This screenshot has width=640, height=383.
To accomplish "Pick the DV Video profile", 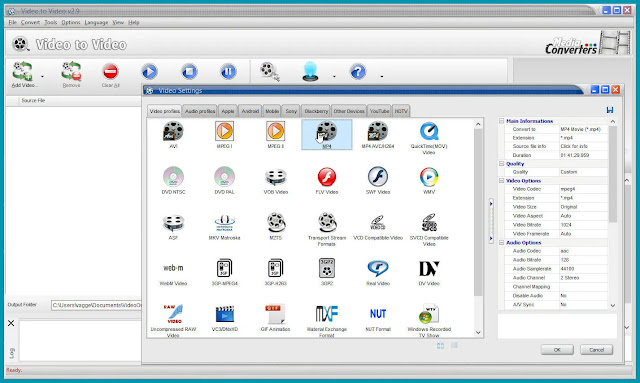I will [429, 268].
